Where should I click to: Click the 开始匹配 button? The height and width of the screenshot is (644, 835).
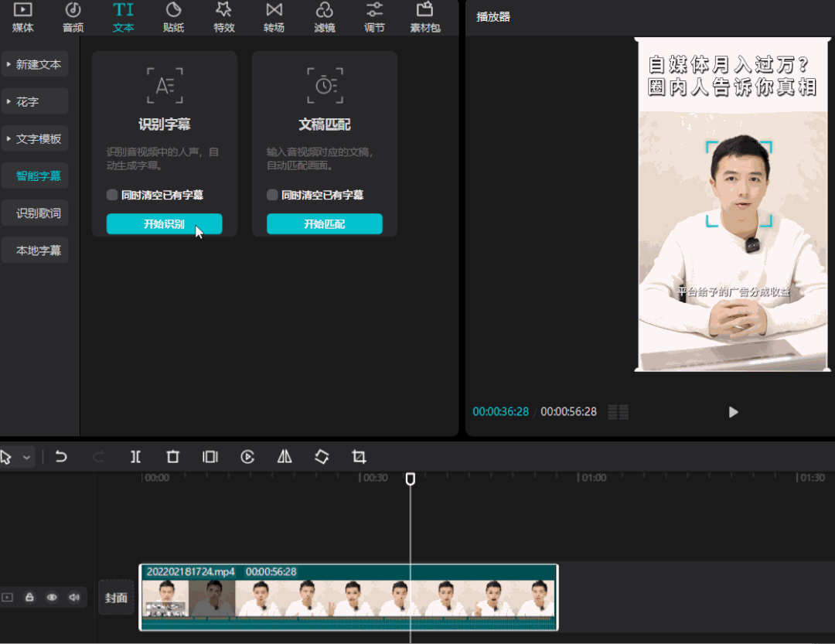point(324,223)
